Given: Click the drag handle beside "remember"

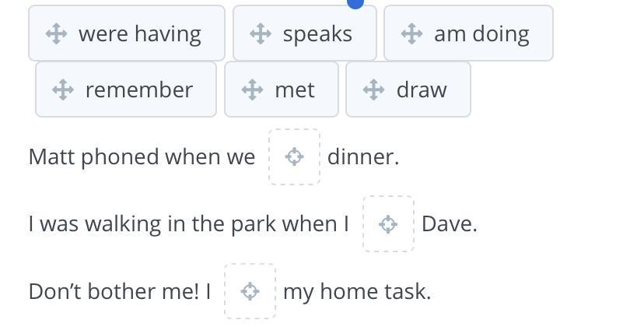Looking at the screenshot, I should [62, 90].
